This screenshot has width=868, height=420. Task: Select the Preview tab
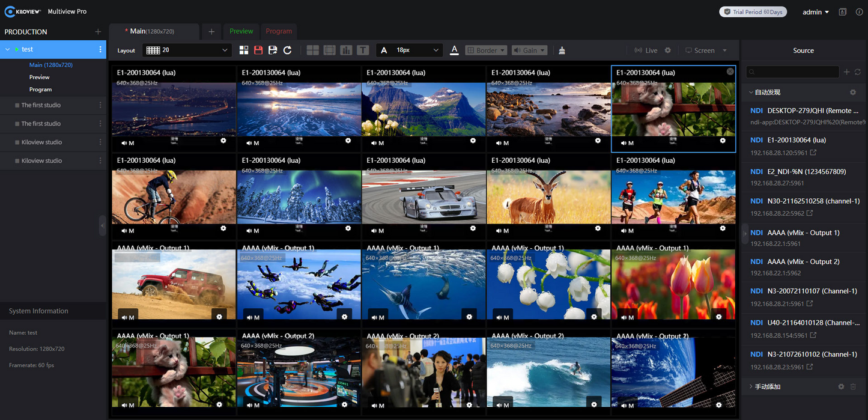point(241,31)
